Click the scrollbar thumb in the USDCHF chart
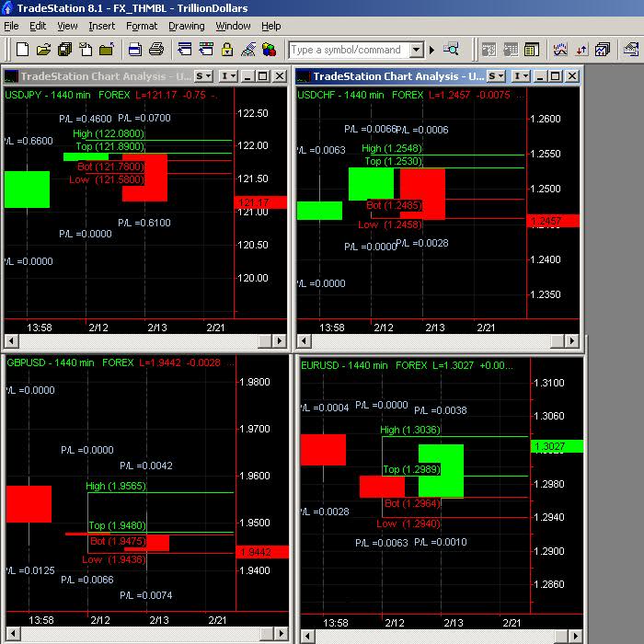Screen dimensions: 644x644 tap(558, 340)
